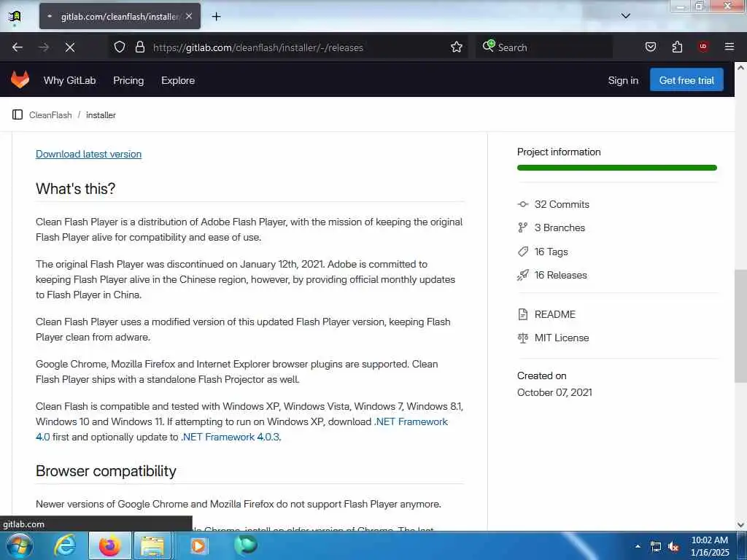747x560 pixels.
Task: Close the gitlab.com tab
Action: [189, 16]
